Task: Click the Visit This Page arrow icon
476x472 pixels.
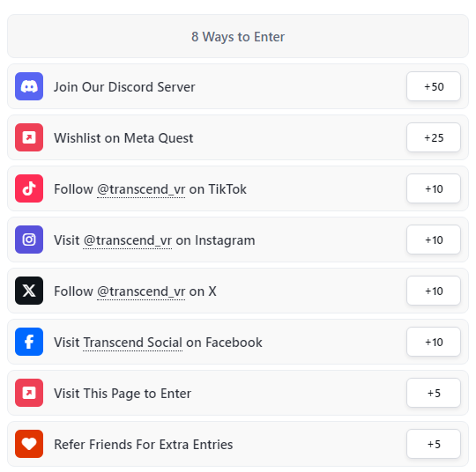Action: [29, 393]
